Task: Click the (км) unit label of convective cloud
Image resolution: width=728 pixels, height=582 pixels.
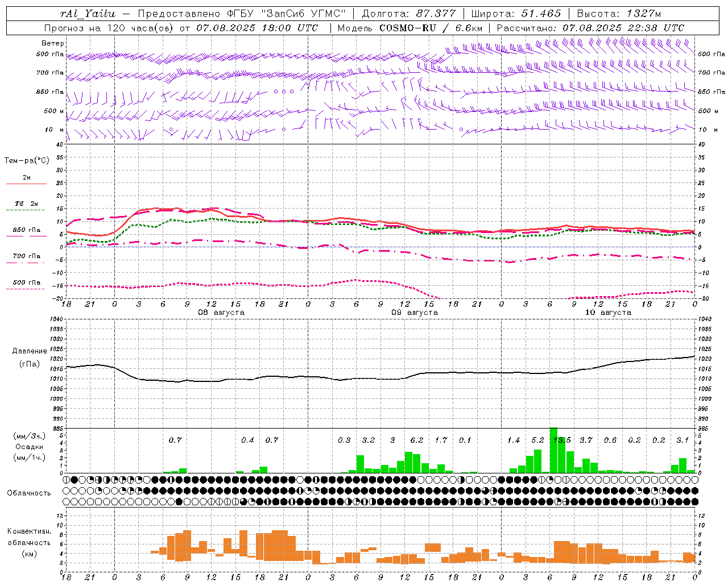Action: click(29, 553)
